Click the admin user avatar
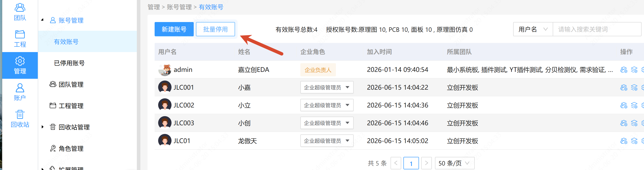Viewport: 644px width, 170px height. [165, 70]
